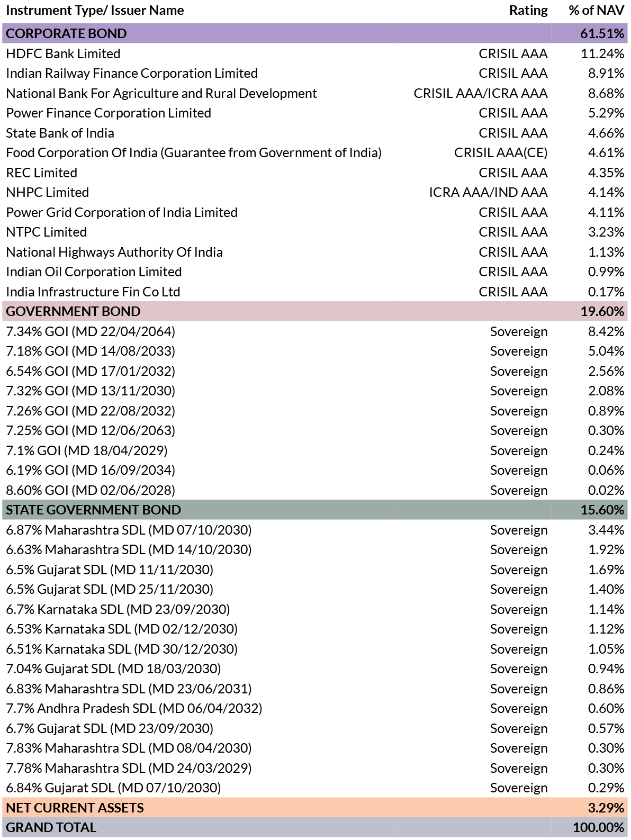Click the National Bank For Agriculture issuer name
The width and height of the screenshot is (631, 840).
(161, 93)
